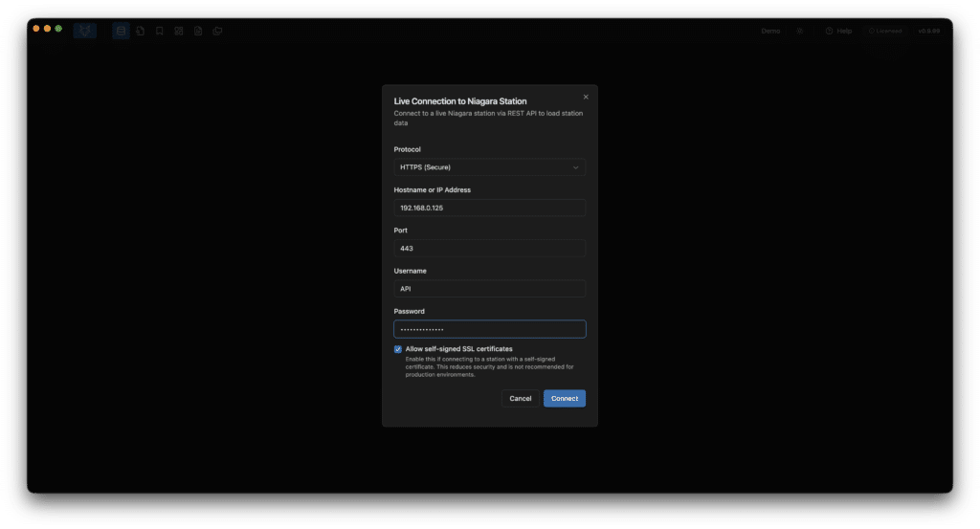The width and height of the screenshot is (980, 529).
Task: Open the grid widgets icon in the toolbar
Action: pyautogui.click(x=179, y=31)
